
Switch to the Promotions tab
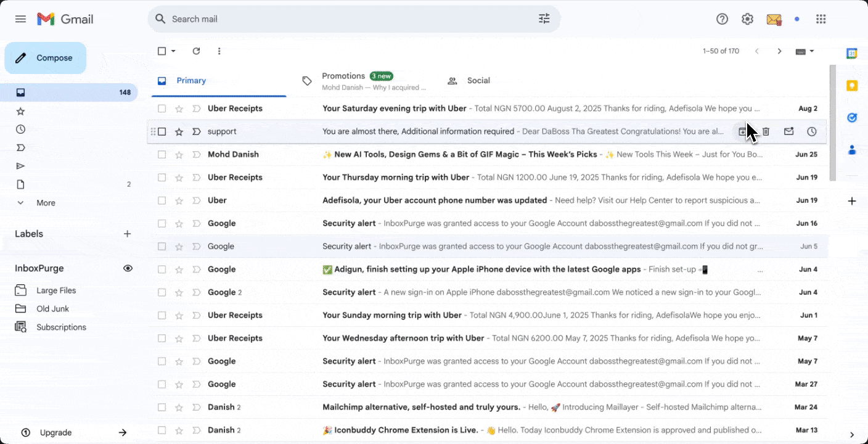343,76
